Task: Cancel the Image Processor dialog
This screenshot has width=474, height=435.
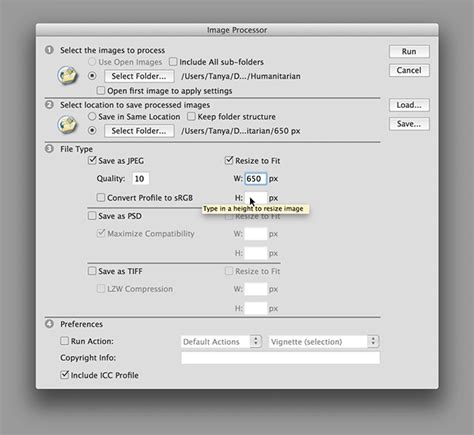Action: click(x=409, y=70)
